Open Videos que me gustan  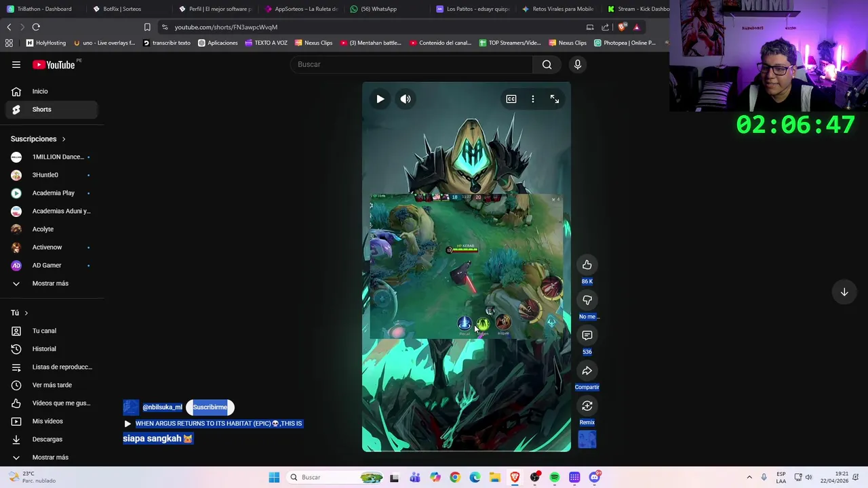52,403
